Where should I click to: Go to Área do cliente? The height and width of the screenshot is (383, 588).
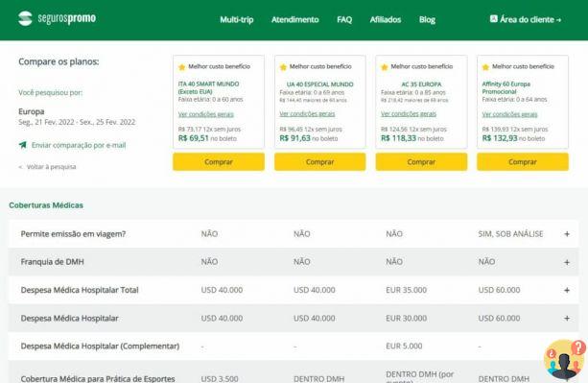[526, 19]
